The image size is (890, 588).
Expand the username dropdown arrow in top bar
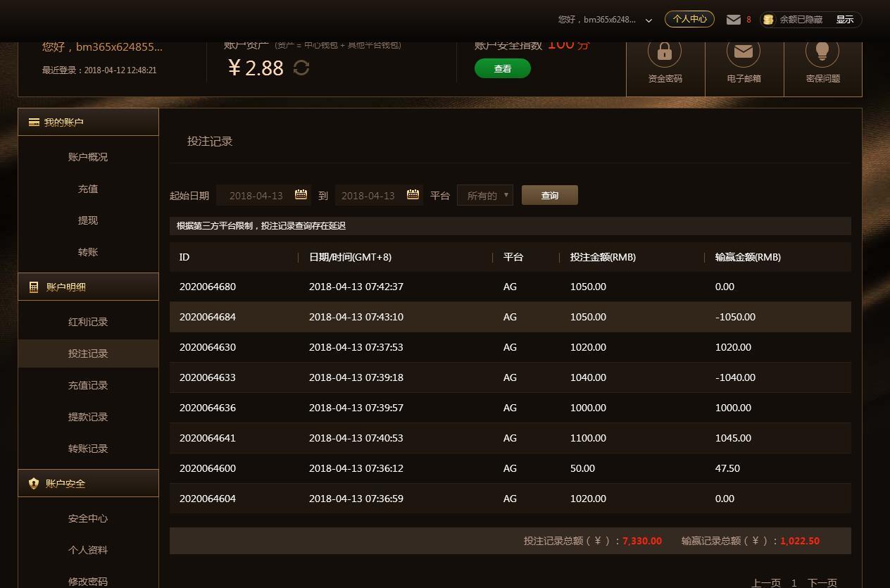(x=648, y=20)
